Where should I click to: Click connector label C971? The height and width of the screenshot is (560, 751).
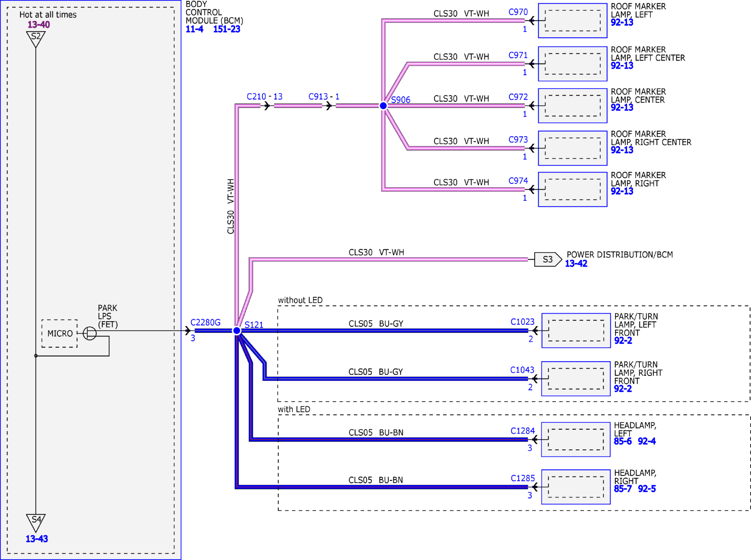(518, 55)
